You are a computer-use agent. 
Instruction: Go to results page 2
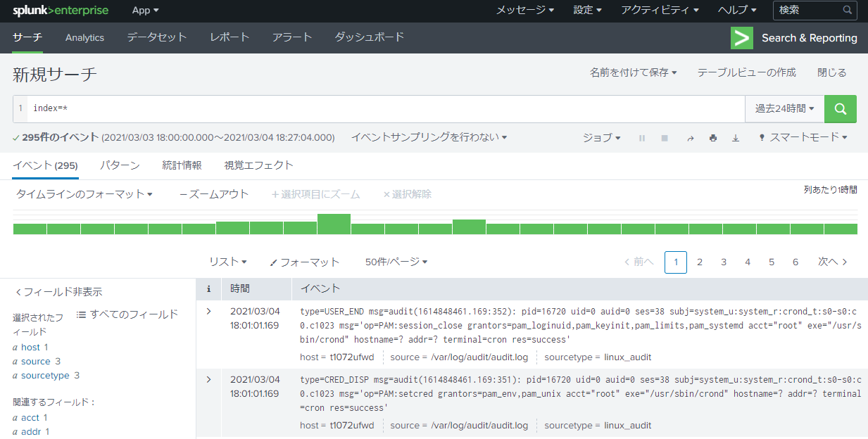(x=700, y=262)
